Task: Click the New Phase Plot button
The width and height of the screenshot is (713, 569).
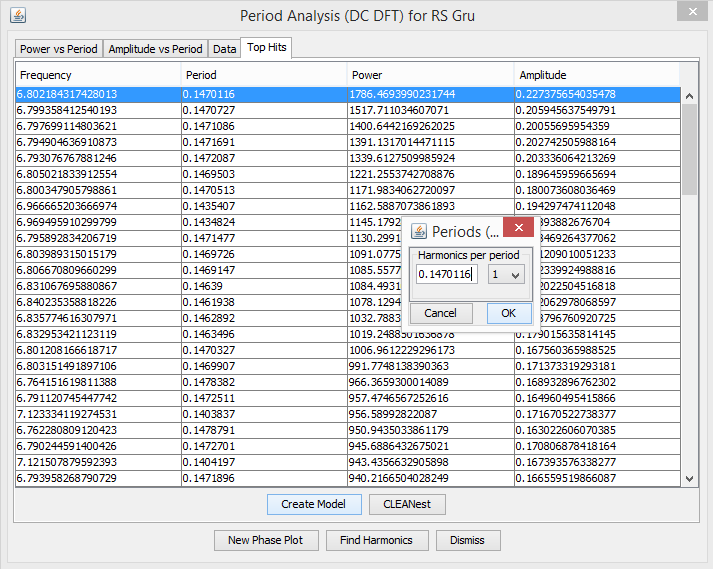Action: 266,540
